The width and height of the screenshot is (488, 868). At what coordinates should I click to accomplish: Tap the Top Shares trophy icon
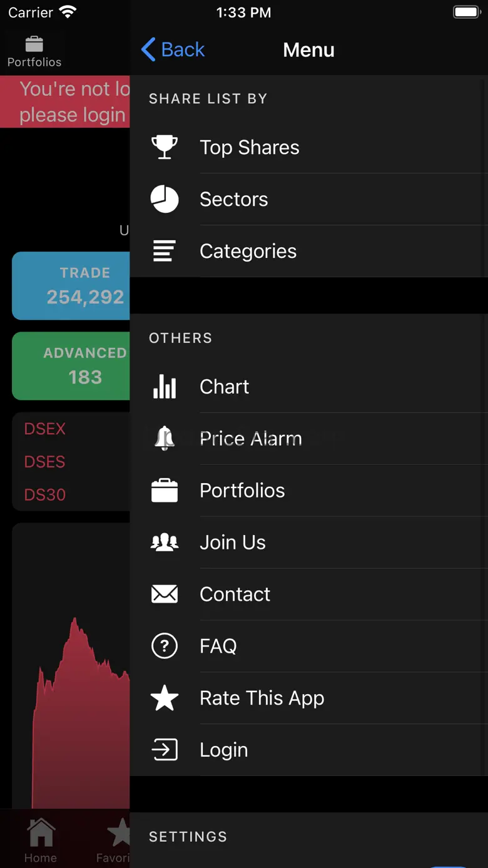pos(165,147)
